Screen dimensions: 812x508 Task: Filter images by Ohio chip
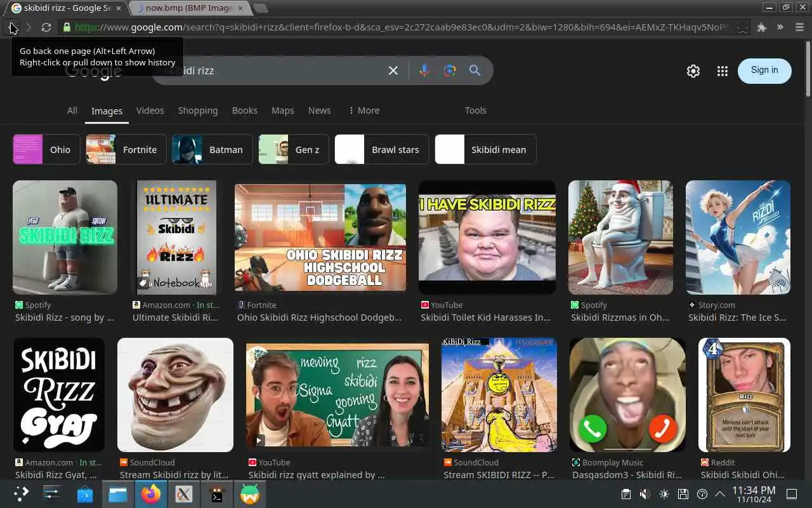[x=46, y=149]
